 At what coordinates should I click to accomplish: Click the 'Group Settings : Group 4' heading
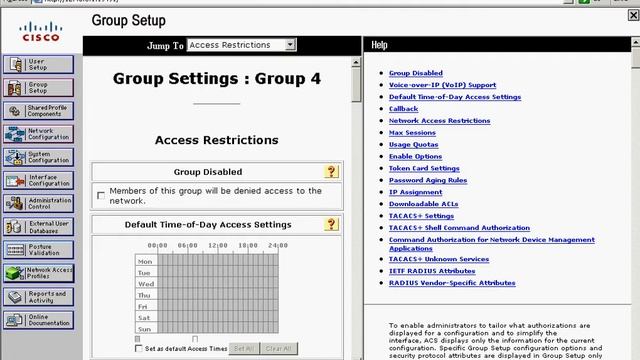217,78
